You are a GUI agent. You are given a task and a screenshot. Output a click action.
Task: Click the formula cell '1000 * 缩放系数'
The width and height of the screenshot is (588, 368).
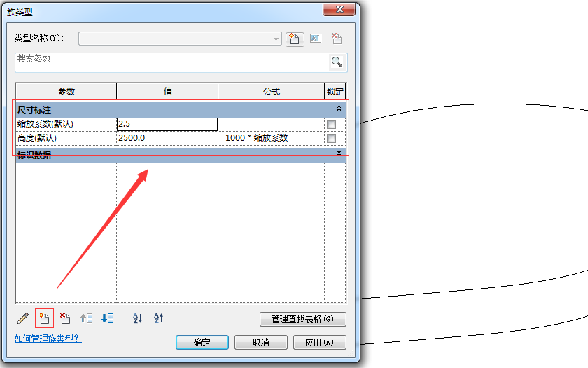[x=271, y=138]
